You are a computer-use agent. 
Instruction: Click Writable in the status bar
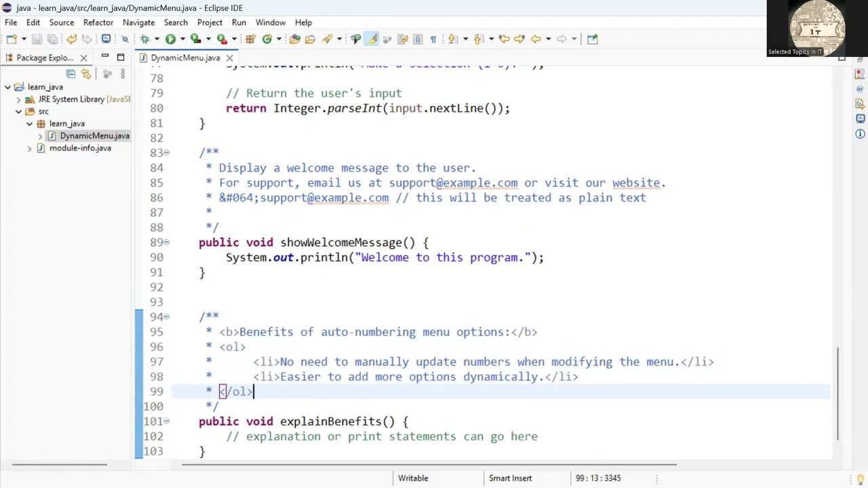tap(413, 478)
